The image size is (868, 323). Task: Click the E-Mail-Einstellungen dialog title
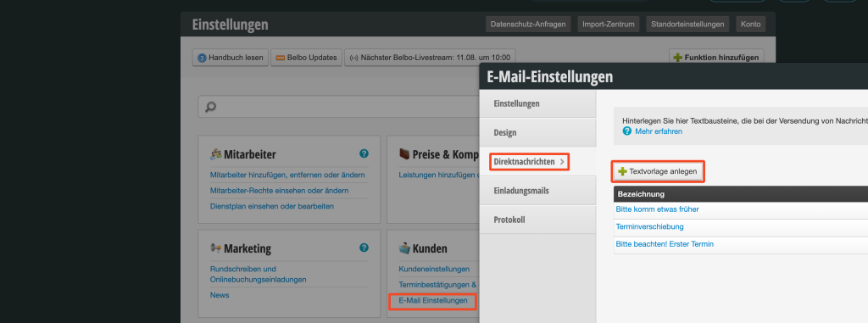[x=549, y=76]
